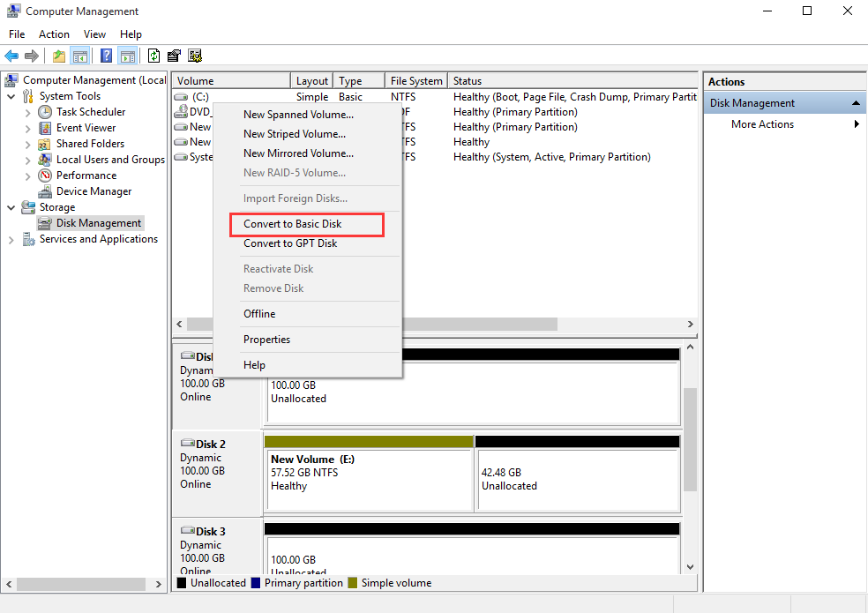Click the File System column header
868x613 pixels.
(x=416, y=81)
